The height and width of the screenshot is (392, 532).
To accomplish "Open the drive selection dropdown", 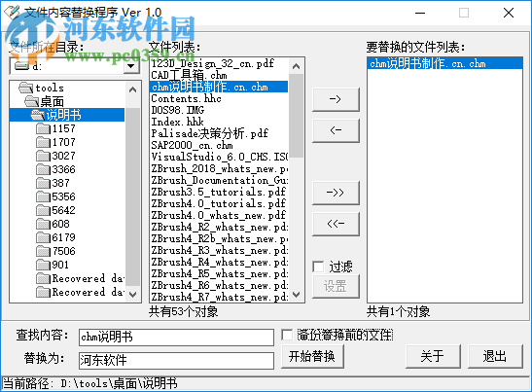I will pyautogui.click(x=131, y=66).
